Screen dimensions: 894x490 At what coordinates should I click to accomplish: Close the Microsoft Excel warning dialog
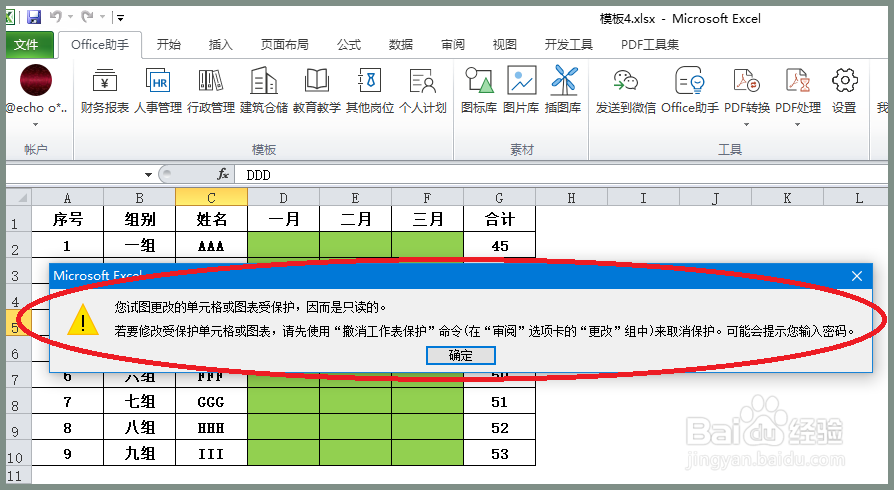[x=856, y=276]
